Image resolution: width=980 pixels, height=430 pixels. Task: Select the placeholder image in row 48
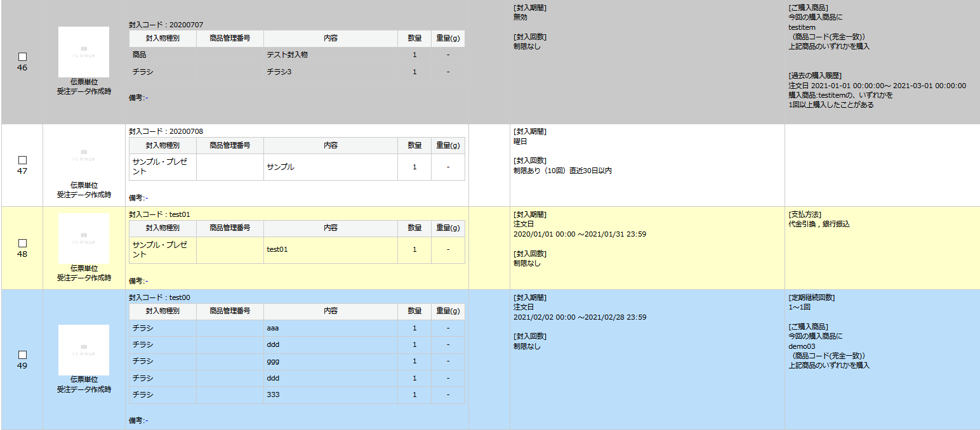tap(84, 238)
